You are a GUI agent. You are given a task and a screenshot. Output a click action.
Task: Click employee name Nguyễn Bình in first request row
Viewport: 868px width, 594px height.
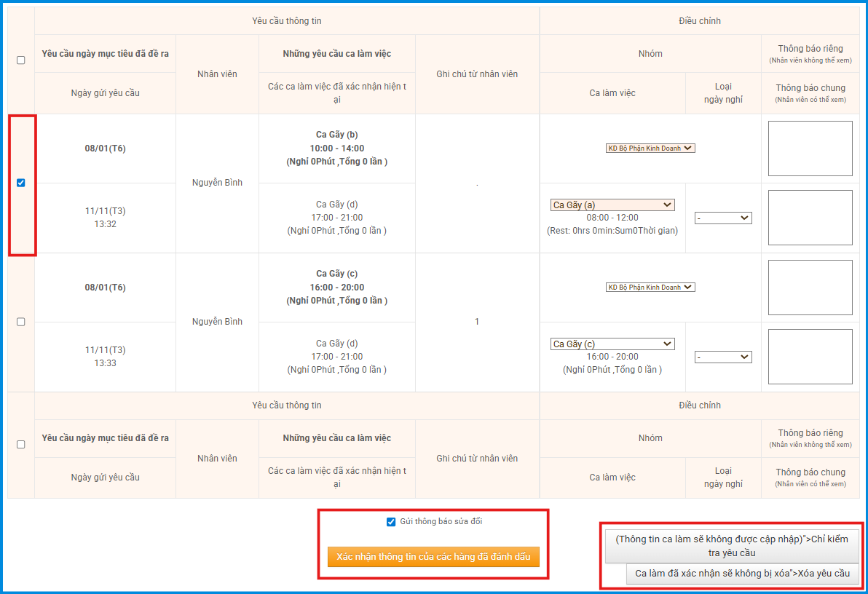[x=217, y=183]
